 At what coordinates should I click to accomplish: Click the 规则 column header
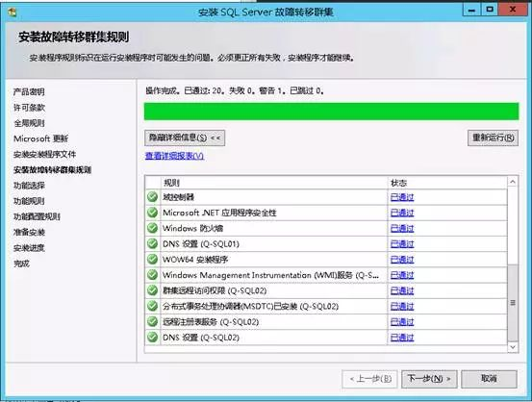click(274, 183)
